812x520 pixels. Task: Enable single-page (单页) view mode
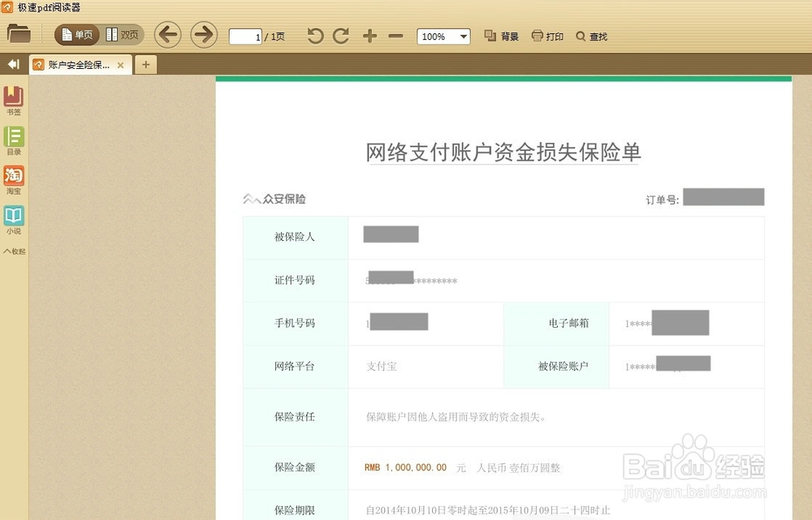point(77,34)
